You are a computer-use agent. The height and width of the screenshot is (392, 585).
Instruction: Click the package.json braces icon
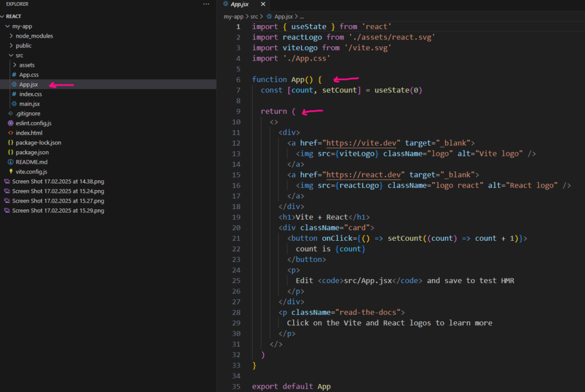coord(11,152)
